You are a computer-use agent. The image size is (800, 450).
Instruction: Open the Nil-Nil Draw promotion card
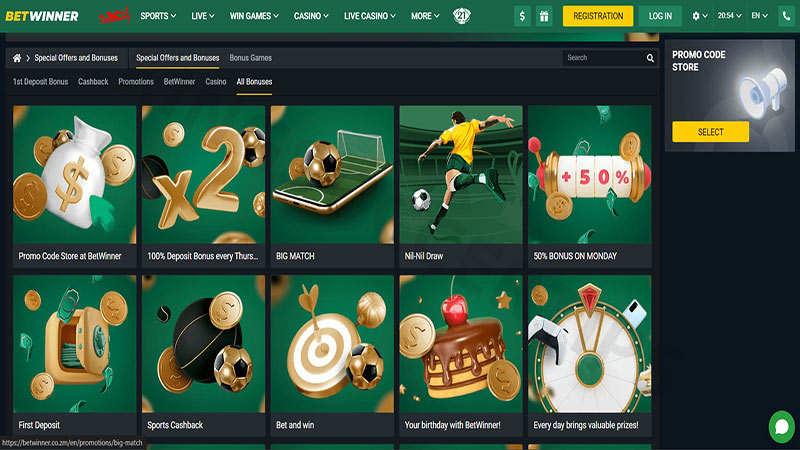pos(461,187)
